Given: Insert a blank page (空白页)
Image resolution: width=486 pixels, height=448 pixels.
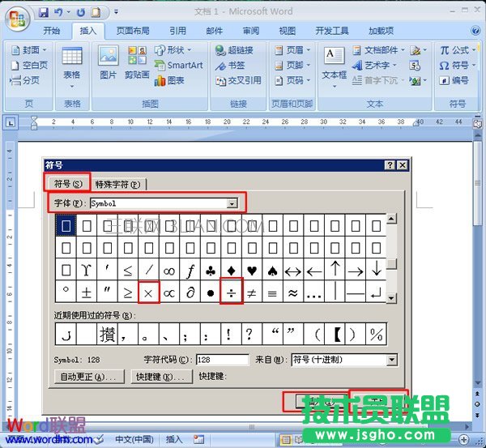Looking at the screenshot, I should [29, 65].
